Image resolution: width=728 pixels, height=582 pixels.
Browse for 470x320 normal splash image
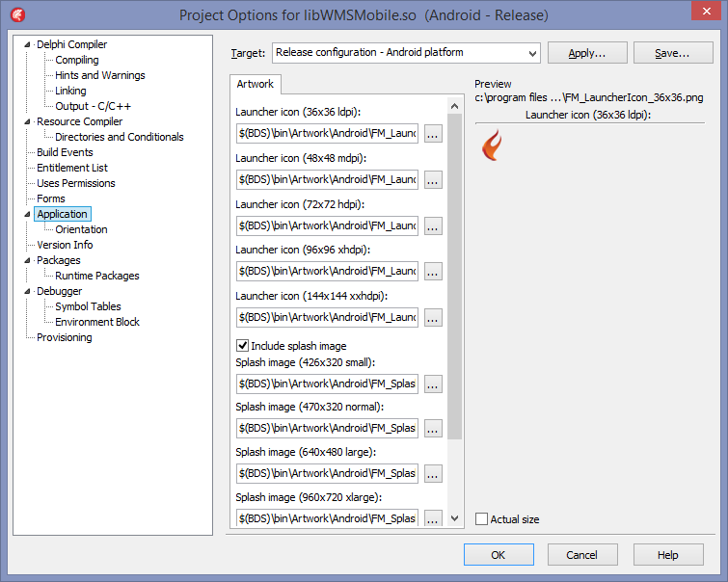point(432,429)
